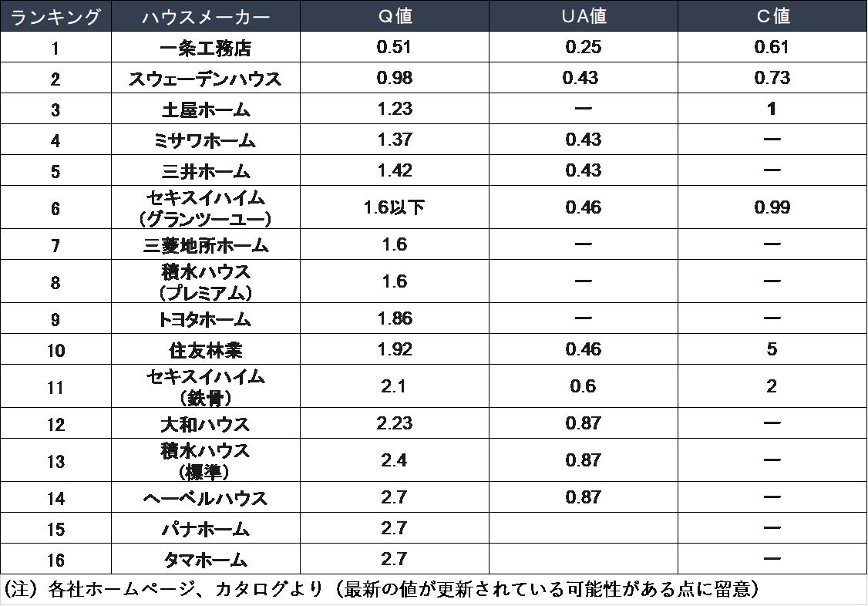The image size is (868, 606).
Task: Click the 1.6以下 Q値 cell
Action: (x=394, y=207)
